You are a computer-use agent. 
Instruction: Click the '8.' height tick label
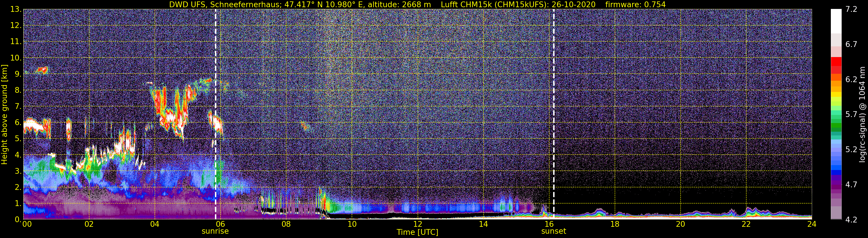coord(18,90)
